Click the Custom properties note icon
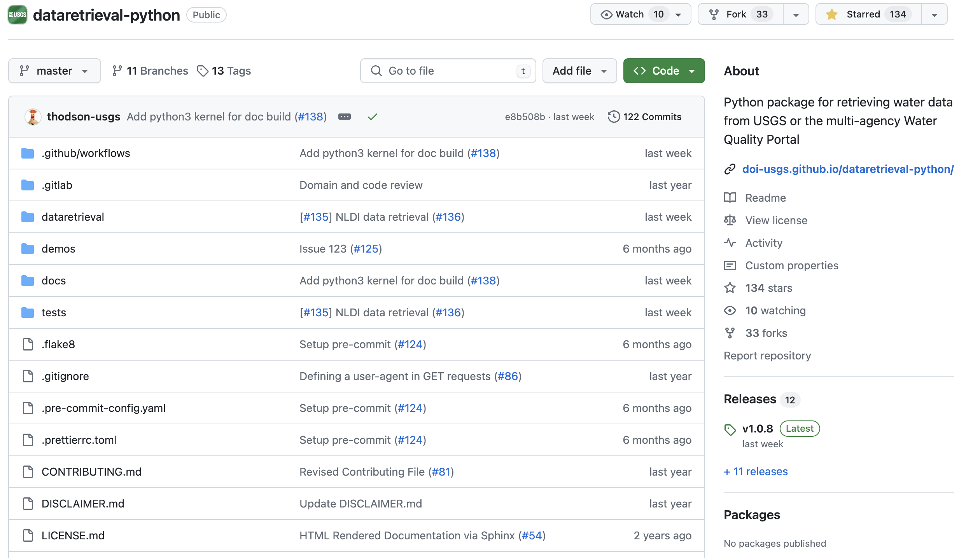Screen dimensions: 980x558 point(730,265)
